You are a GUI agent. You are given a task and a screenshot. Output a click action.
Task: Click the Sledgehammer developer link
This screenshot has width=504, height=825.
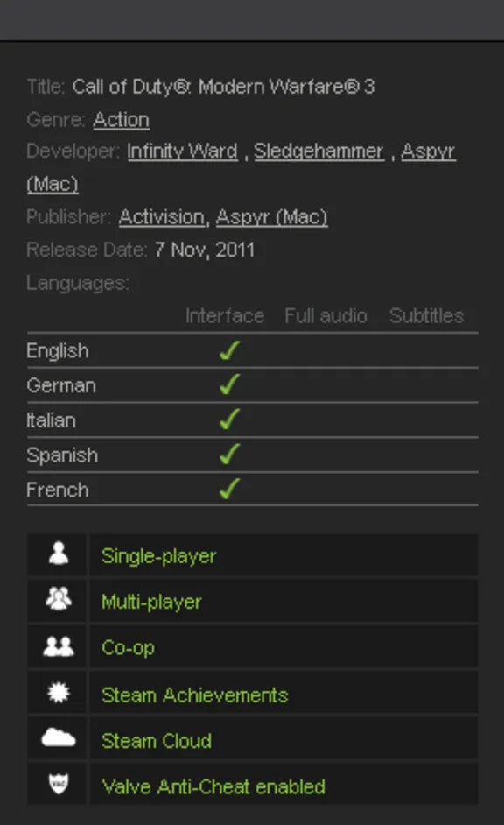[x=318, y=151]
